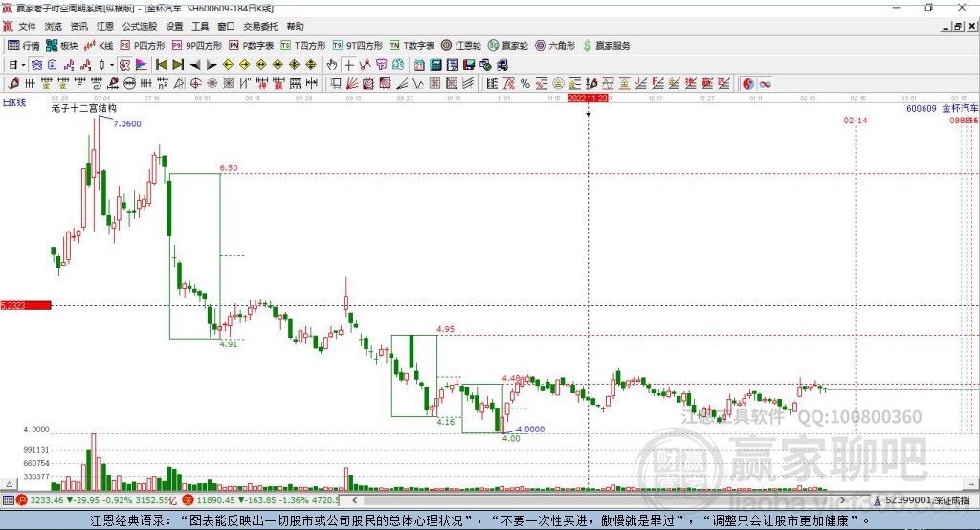Toggle the colorful triangle flag button

coord(142,65)
